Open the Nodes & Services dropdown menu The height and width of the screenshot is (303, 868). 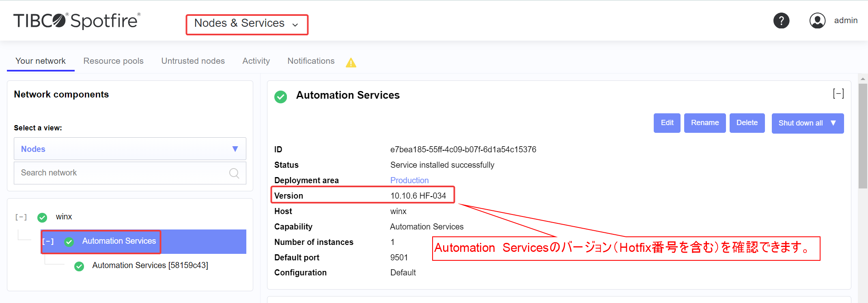pyautogui.click(x=247, y=24)
